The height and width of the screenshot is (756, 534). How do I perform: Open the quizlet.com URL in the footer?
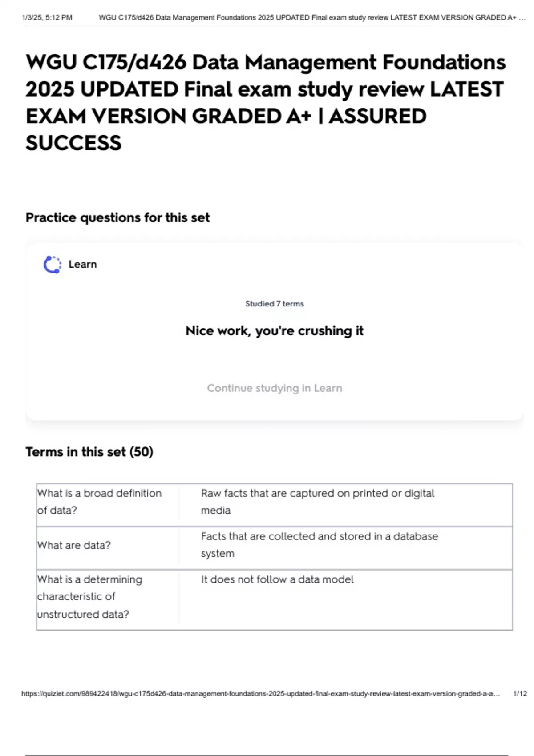260,693
